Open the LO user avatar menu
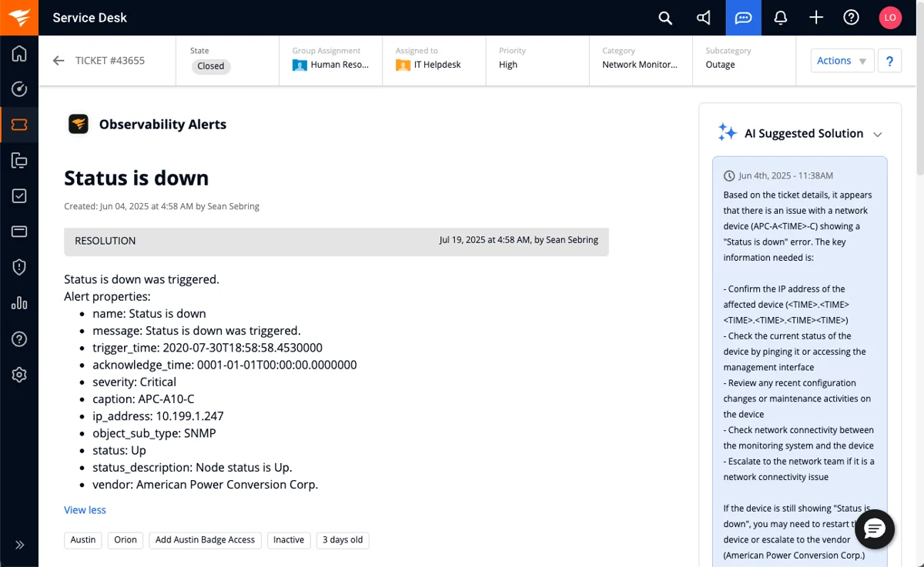The height and width of the screenshot is (567, 924). pyautogui.click(x=890, y=18)
